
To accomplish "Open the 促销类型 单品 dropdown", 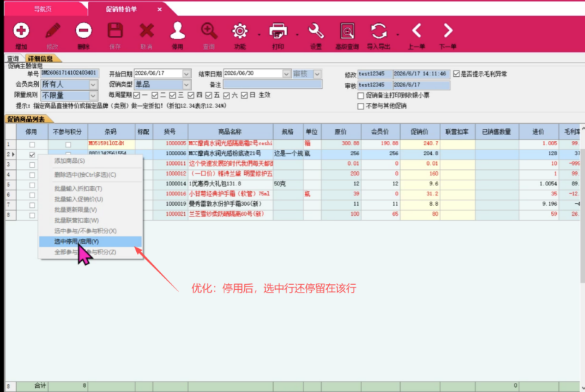I will tap(186, 85).
